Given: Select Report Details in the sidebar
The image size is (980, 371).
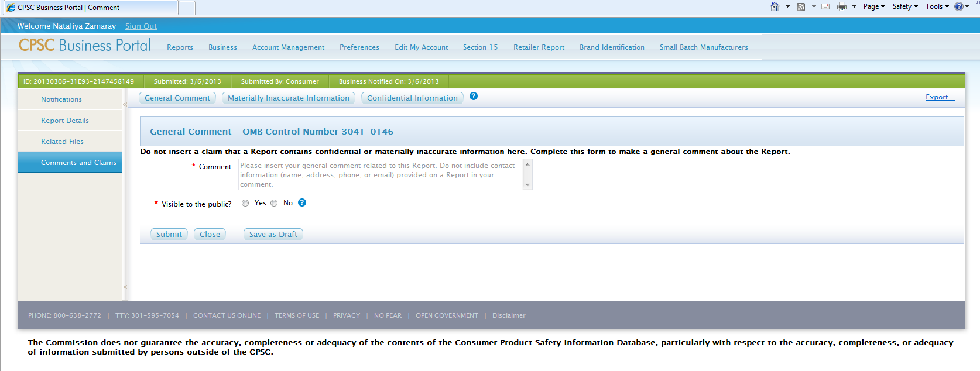Looking at the screenshot, I should click(x=70, y=121).
